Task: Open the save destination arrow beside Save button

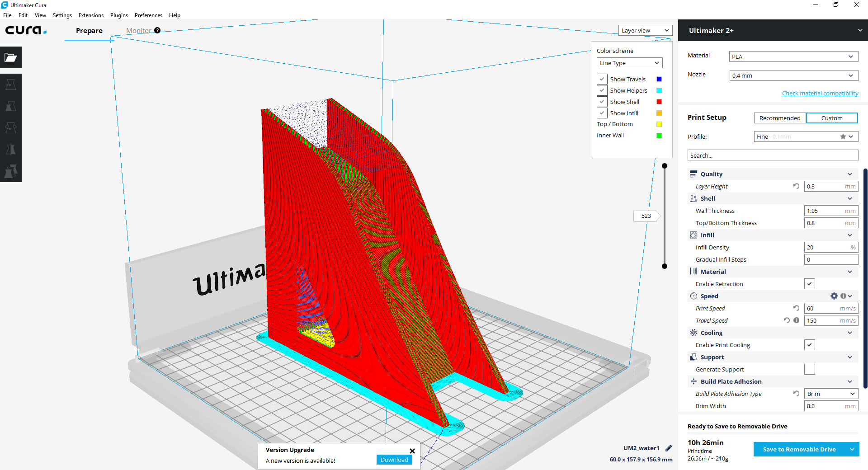Action: tap(852, 449)
